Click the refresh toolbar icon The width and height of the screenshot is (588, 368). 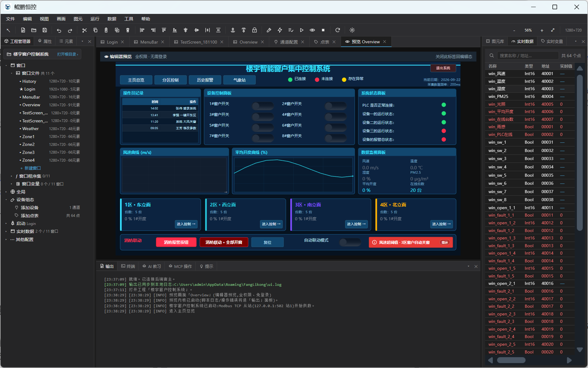coord(338,30)
